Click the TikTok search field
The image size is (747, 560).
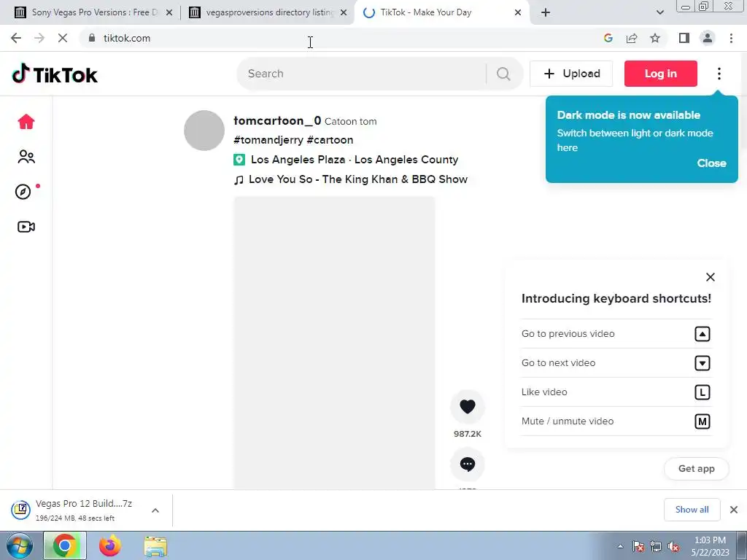[x=362, y=74]
